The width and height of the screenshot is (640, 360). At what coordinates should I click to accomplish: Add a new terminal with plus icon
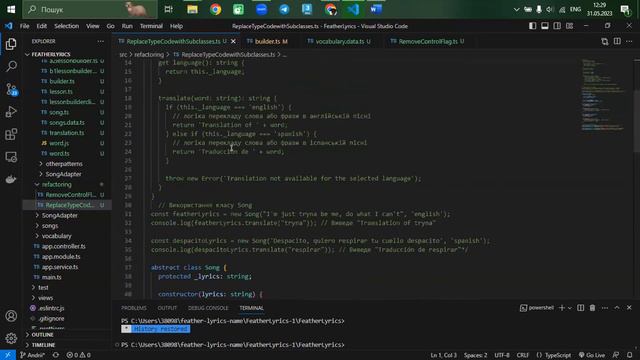(x=562, y=308)
